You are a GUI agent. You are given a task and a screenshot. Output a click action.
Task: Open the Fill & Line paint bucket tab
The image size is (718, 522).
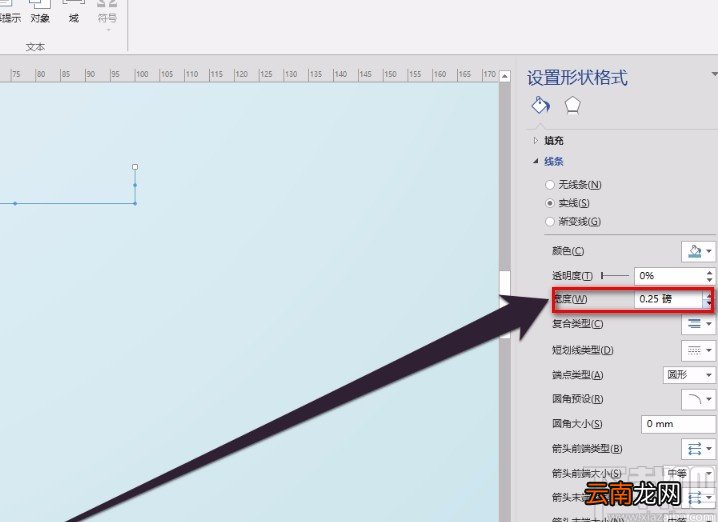(x=540, y=105)
